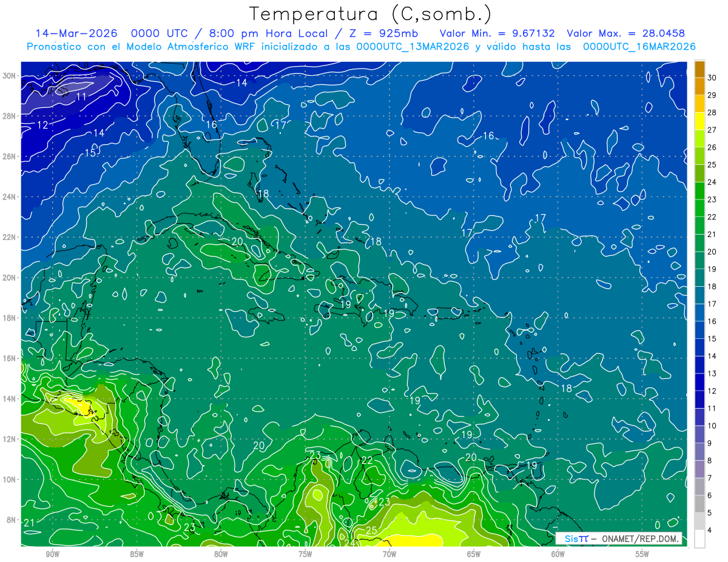Click the '75W' longitude label
728x562 pixels.
(x=305, y=555)
